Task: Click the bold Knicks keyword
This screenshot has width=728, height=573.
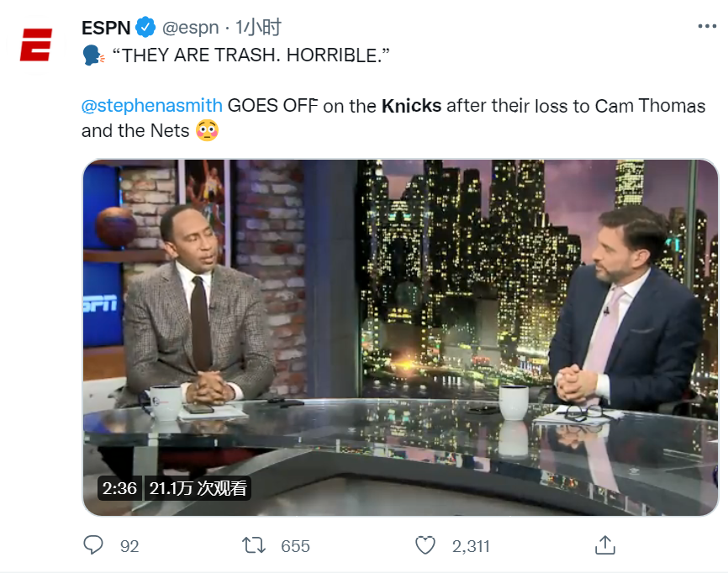Action: coord(411,106)
